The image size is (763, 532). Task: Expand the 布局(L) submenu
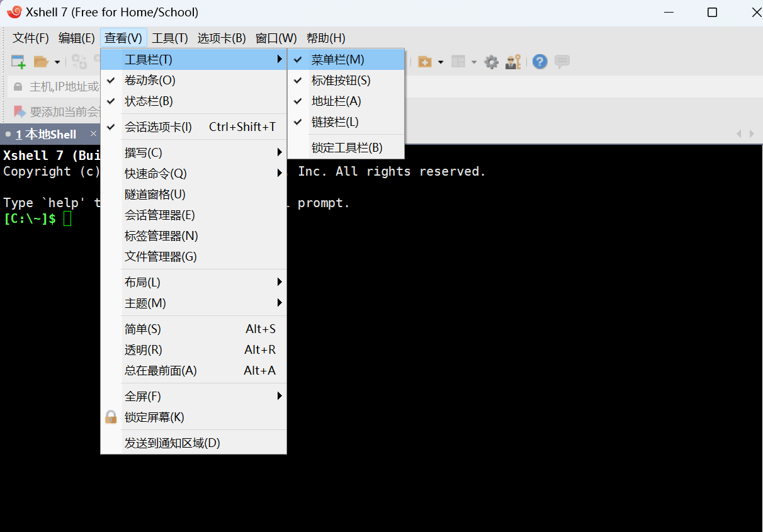click(193, 282)
